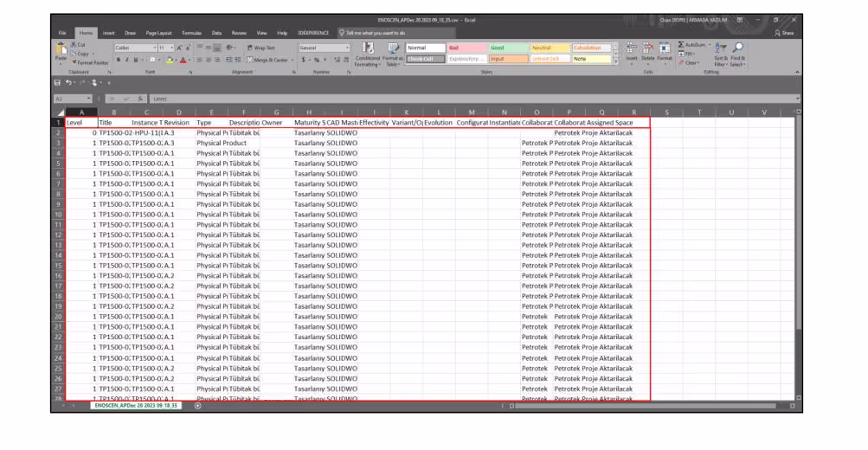Click the yellow fill color button
This screenshot has width=868, height=450.
tap(170, 60)
